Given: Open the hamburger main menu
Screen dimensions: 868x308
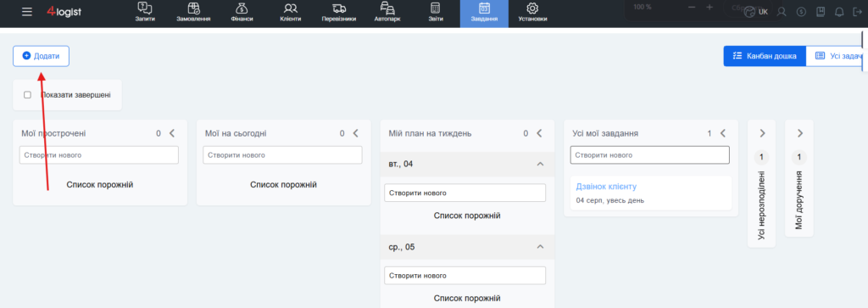Looking at the screenshot, I should click(x=27, y=12).
